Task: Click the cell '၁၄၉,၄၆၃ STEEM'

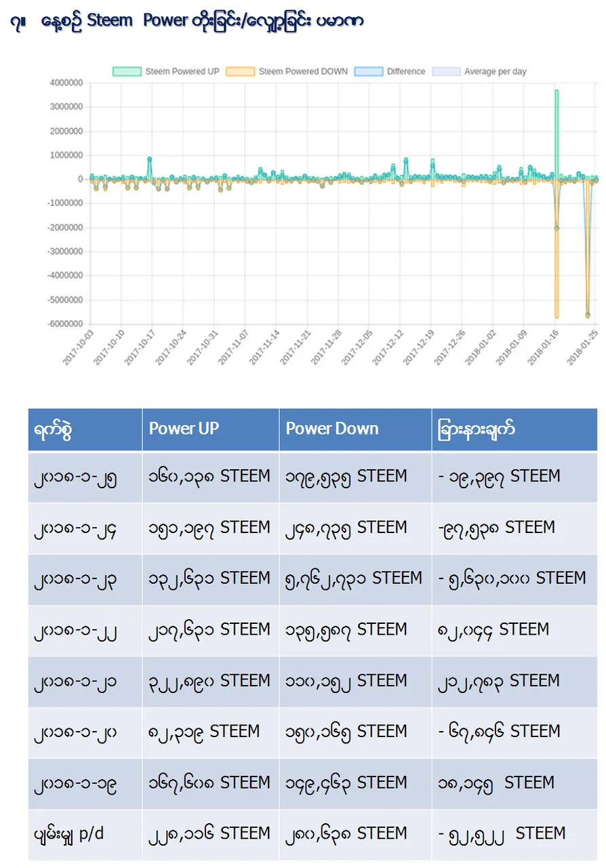Action: pyautogui.click(x=355, y=783)
